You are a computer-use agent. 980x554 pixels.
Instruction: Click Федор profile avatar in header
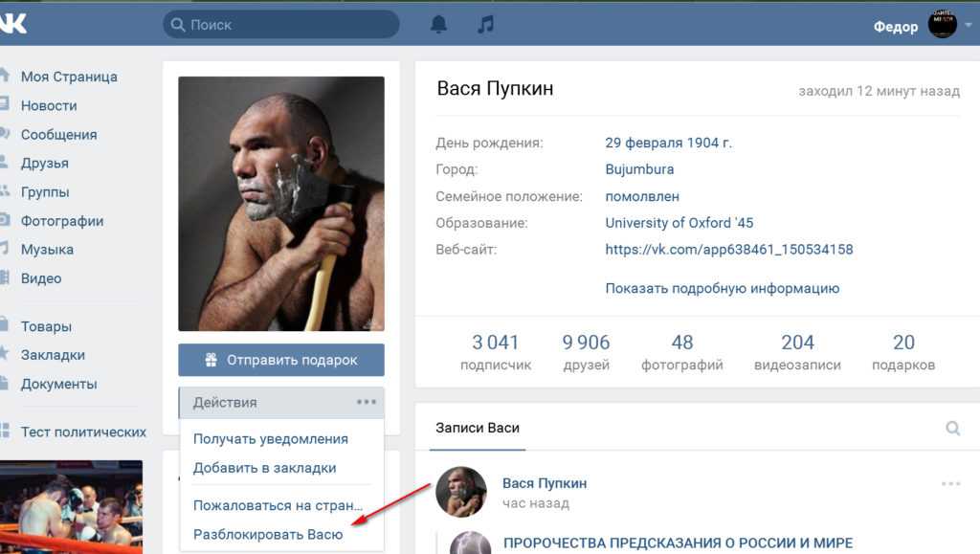coord(942,24)
